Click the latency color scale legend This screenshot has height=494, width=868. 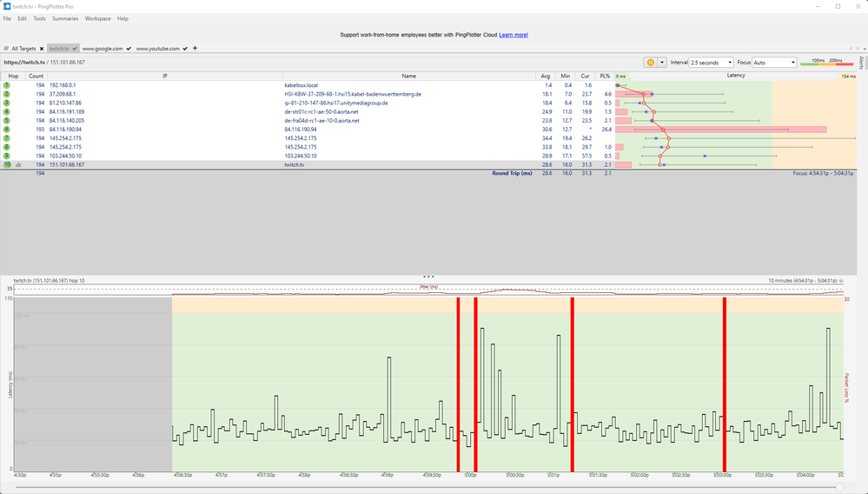pyautogui.click(x=827, y=62)
